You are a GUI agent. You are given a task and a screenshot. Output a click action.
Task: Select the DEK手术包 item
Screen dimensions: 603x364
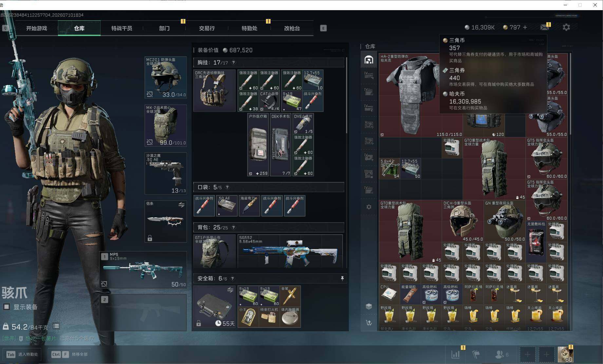coord(281,145)
